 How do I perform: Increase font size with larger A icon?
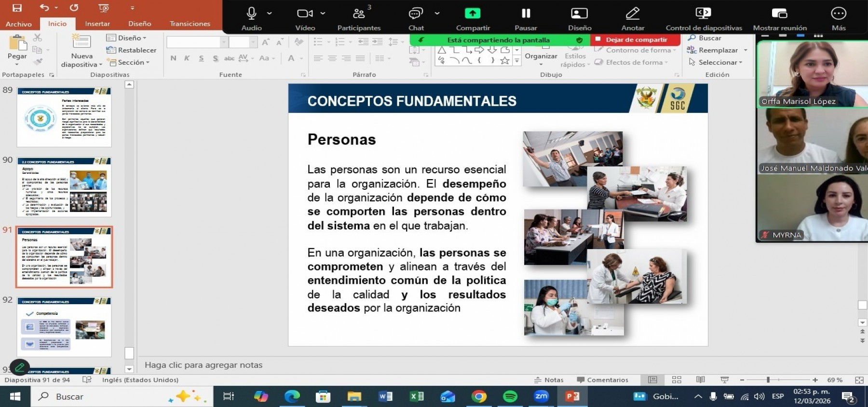(266, 42)
